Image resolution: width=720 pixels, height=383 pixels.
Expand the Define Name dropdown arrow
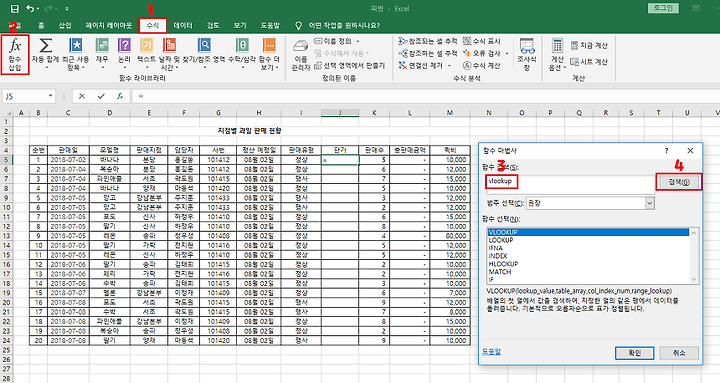(x=358, y=41)
